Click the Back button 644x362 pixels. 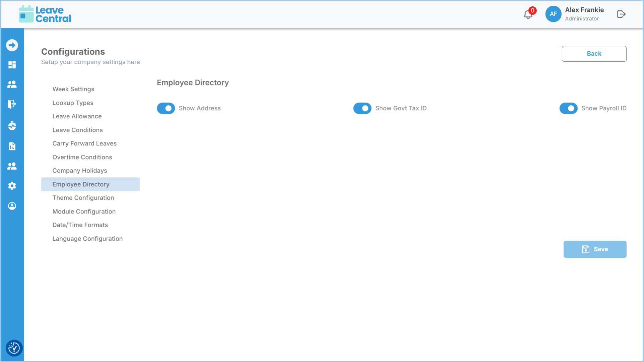(594, 54)
